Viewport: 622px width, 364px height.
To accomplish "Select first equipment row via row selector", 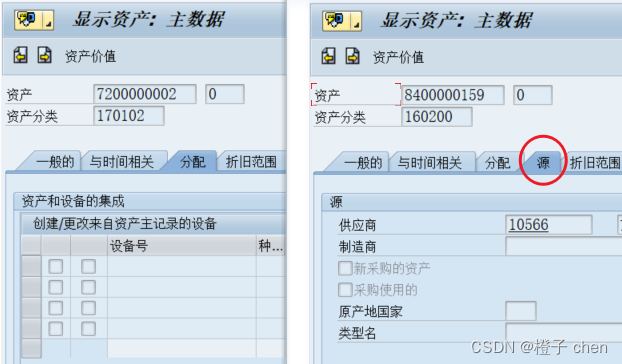I will click(31, 266).
